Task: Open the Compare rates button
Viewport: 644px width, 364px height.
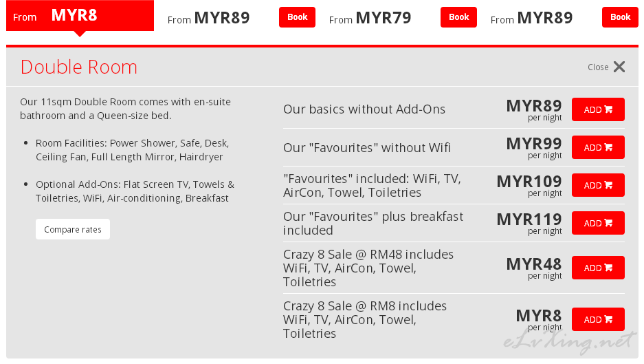Action: click(x=73, y=229)
